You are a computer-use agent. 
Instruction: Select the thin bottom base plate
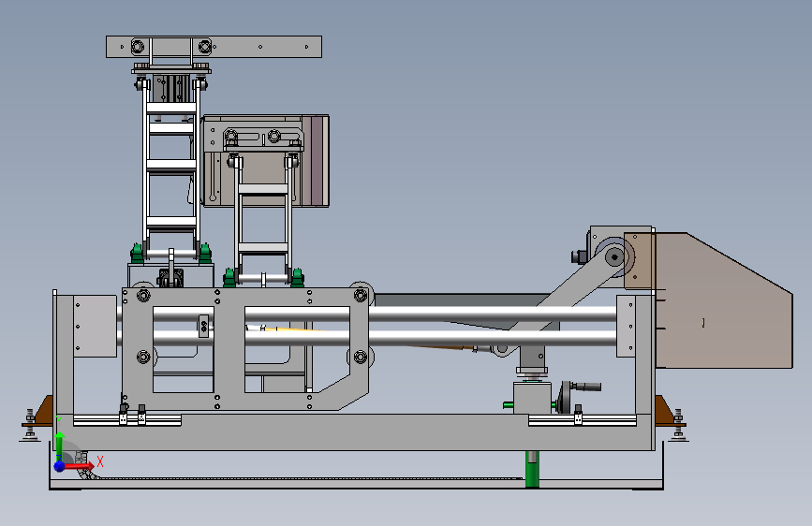356,484
